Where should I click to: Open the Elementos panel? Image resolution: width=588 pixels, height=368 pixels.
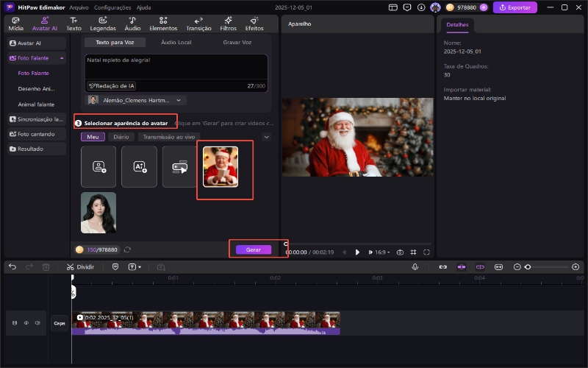(163, 24)
